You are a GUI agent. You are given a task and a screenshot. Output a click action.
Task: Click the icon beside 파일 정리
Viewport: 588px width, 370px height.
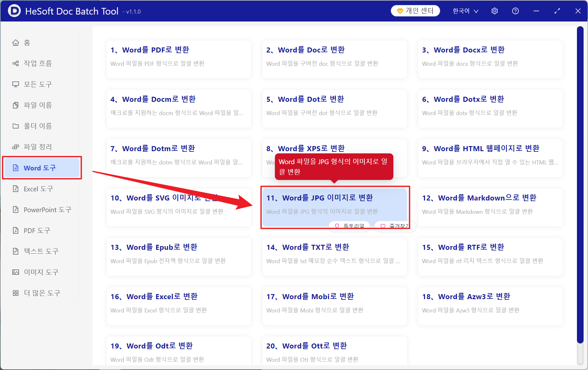15,147
